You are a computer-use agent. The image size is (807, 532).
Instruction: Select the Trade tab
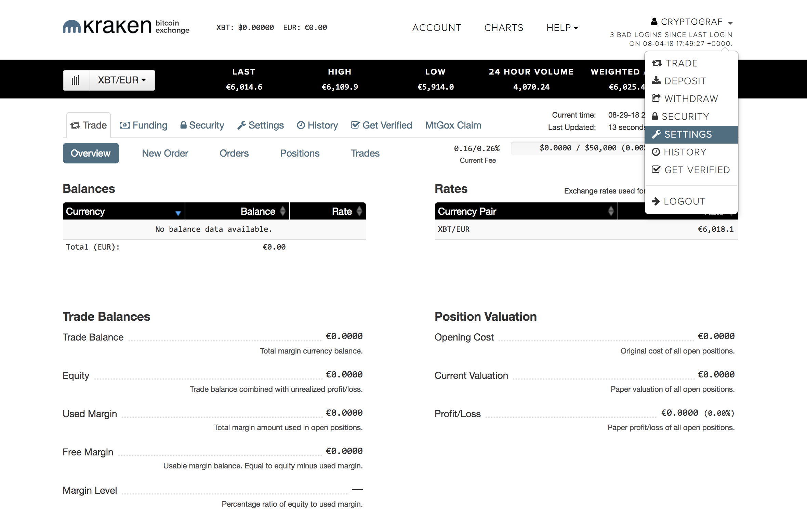click(x=89, y=125)
